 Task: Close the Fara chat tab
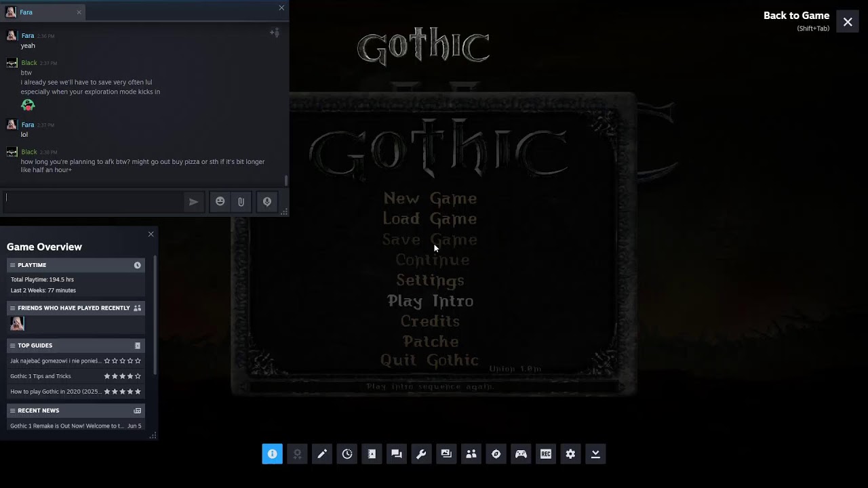[x=79, y=12]
